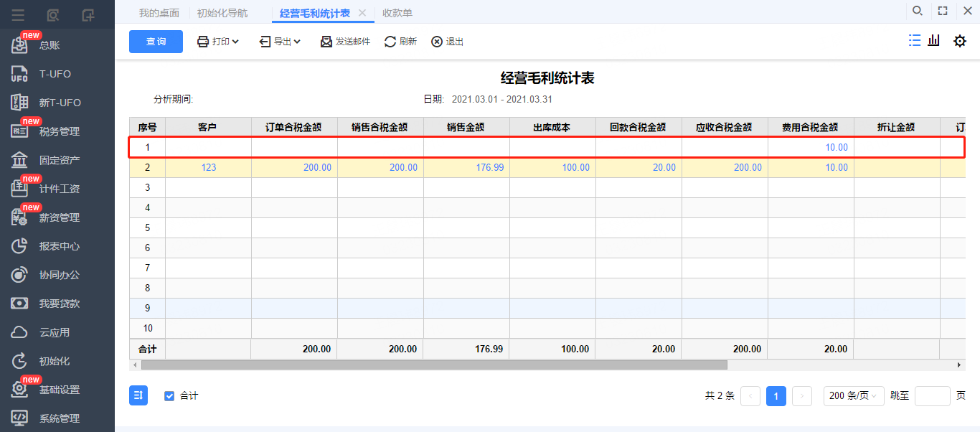Open 基础设置 gear icon
Viewport: 980px width, 432px height.
click(x=19, y=390)
